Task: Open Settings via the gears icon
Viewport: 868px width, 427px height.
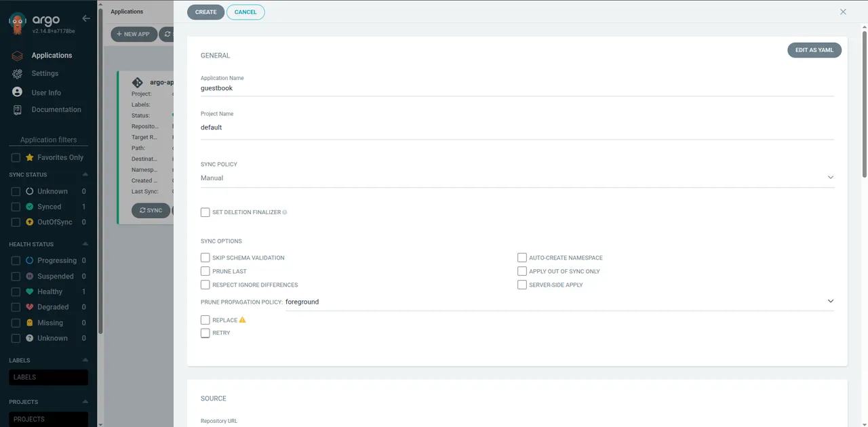Action: coord(18,74)
